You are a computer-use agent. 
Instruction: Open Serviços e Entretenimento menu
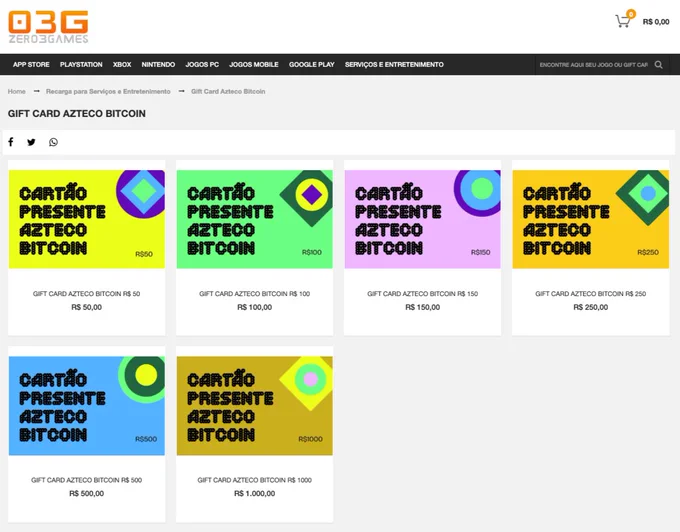click(394, 65)
